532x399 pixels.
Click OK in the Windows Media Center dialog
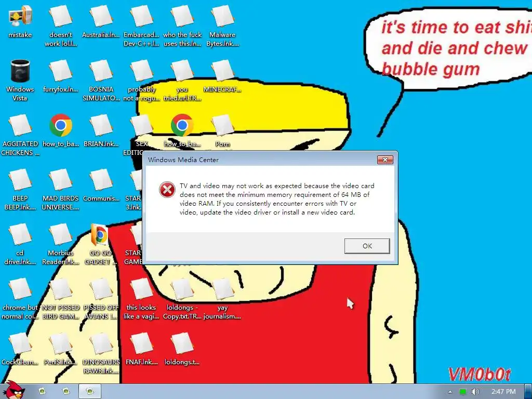(x=367, y=246)
